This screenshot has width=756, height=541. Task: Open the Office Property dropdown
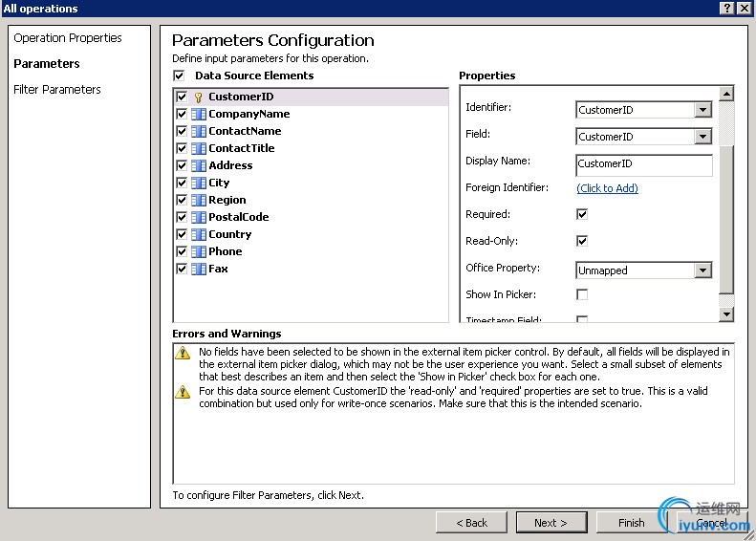pos(702,270)
